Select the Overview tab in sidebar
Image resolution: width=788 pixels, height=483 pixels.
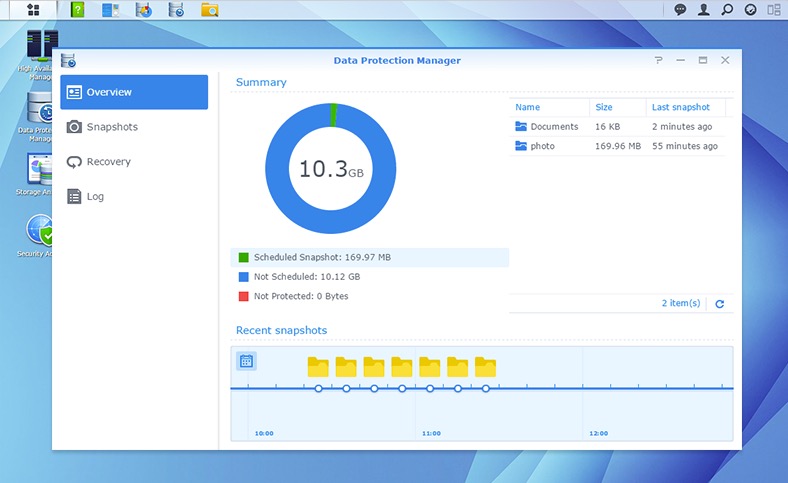coord(134,92)
